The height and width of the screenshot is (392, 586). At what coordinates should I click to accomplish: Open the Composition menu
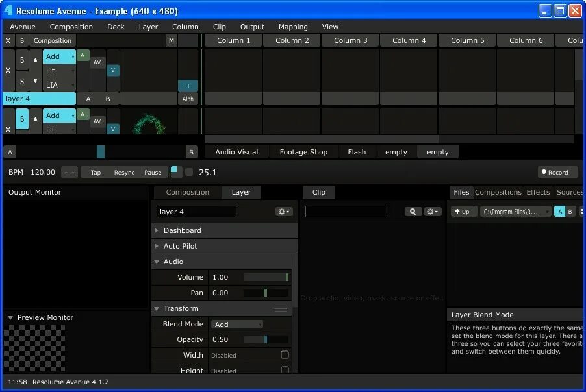pos(71,27)
